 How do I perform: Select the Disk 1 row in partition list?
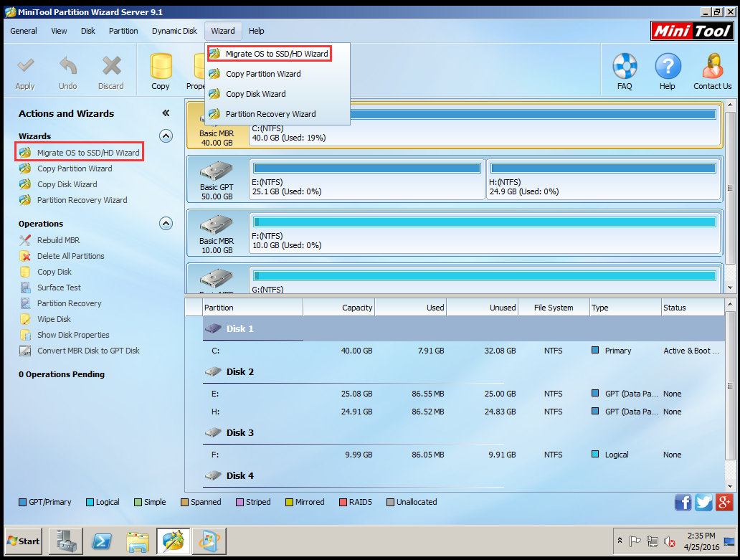pyautogui.click(x=464, y=329)
